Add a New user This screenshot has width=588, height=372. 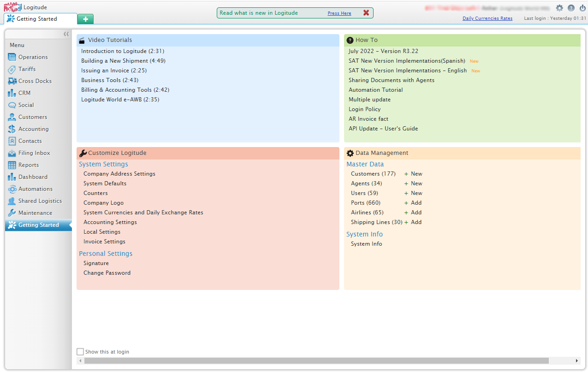(x=413, y=193)
